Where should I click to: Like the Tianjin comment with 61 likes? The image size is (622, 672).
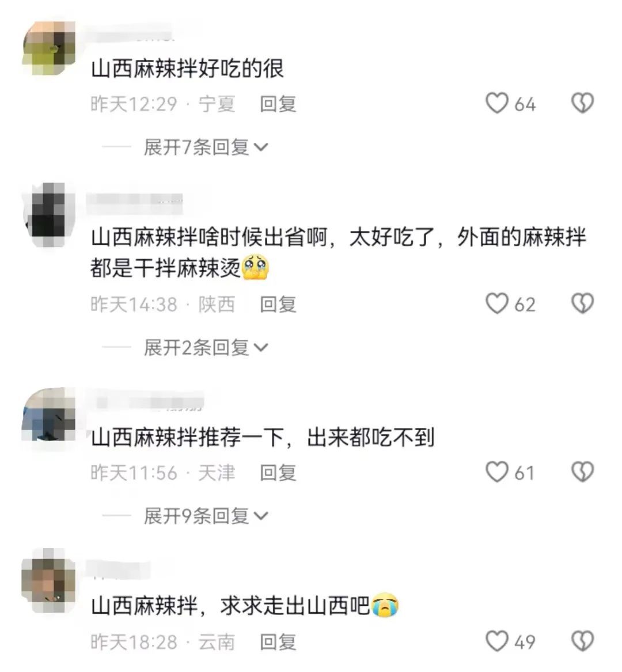pyautogui.click(x=497, y=472)
